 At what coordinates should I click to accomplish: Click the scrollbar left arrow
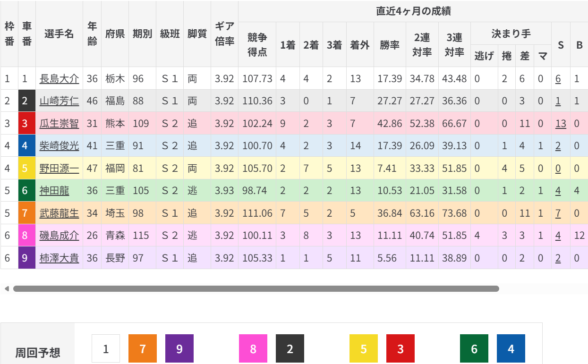(x=7, y=288)
